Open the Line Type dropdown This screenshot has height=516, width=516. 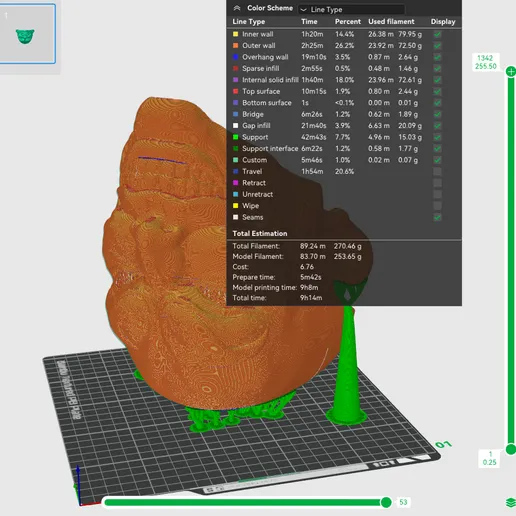(352, 9)
